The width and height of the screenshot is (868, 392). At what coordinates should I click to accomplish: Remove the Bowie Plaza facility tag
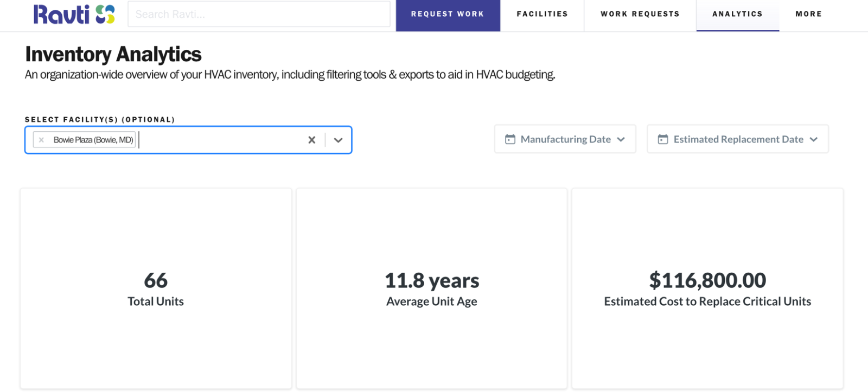[41, 140]
